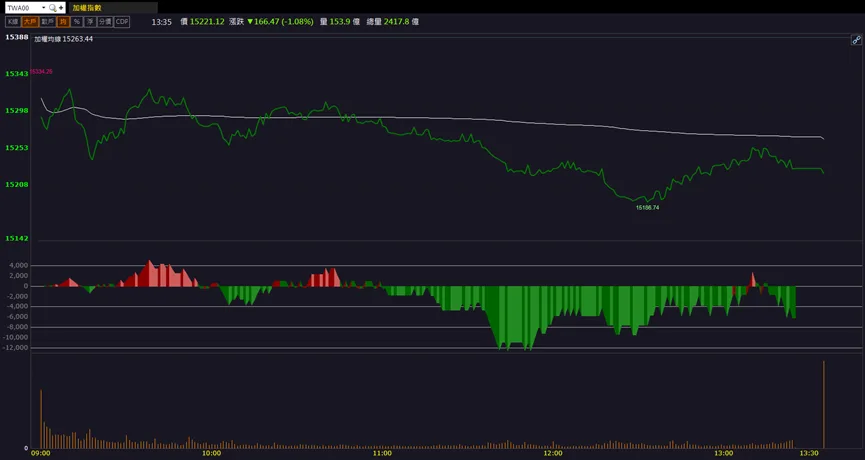Toggle the 分價 price distribution button
Image resolution: width=865 pixels, height=460 pixels.
click(105, 22)
